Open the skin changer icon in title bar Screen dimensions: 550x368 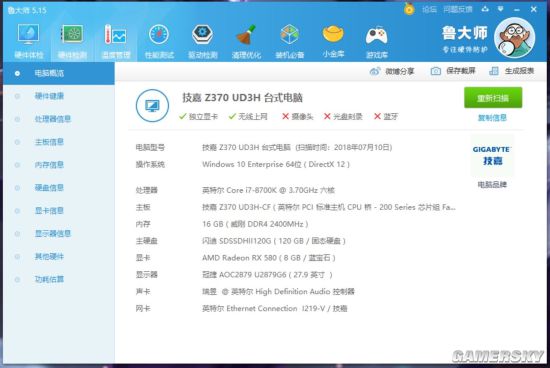click(485, 9)
